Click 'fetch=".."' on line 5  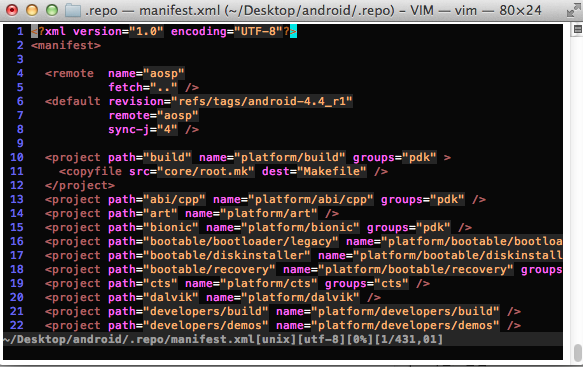(x=143, y=87)
